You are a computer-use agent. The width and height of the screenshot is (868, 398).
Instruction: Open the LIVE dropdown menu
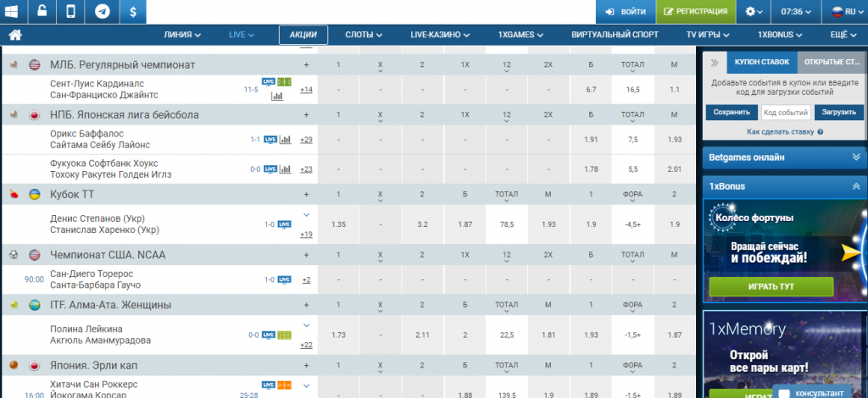242,35
